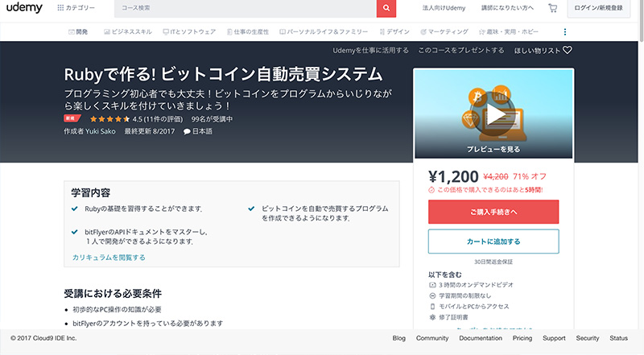
Task: Select the ビジネススキル category tab
Action: pos(128,31)
